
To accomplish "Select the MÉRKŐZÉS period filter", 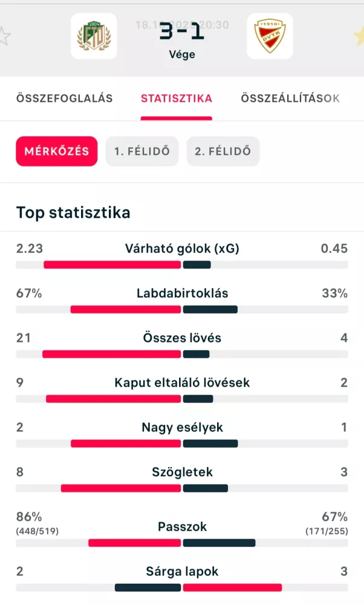I will point(57,151).
